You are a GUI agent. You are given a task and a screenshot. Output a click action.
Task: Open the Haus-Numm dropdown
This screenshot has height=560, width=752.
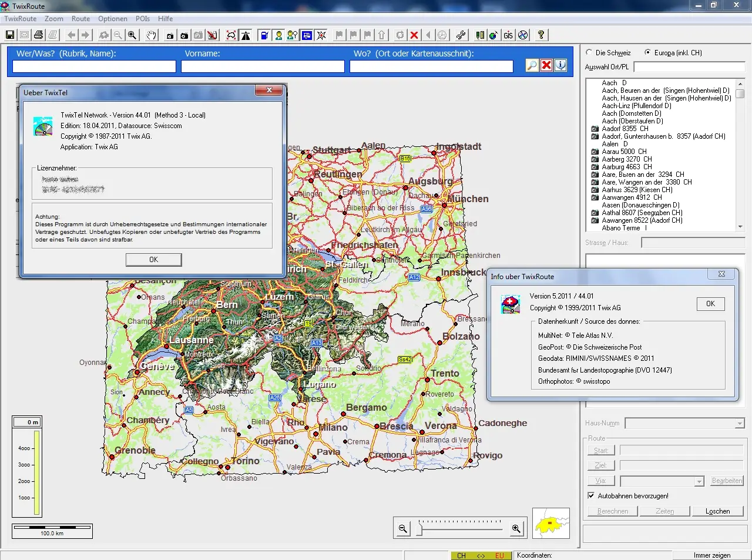pyautogui.click(x=738, y=423)
